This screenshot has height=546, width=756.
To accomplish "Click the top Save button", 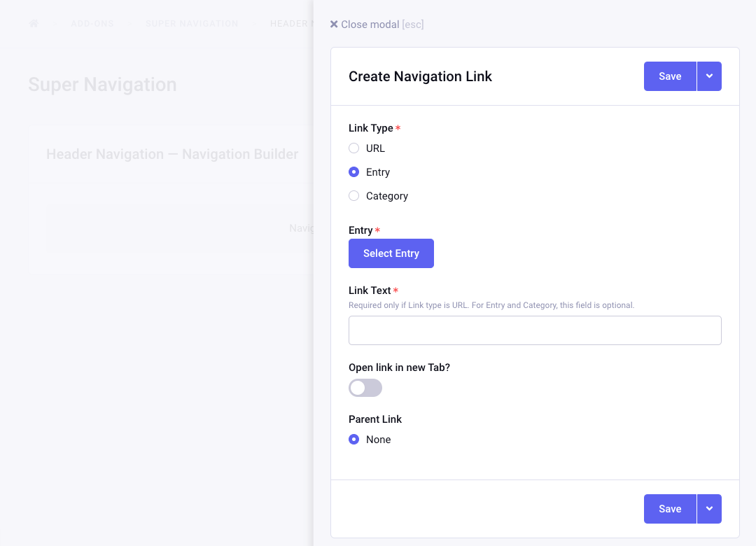I will click(670, 76).
